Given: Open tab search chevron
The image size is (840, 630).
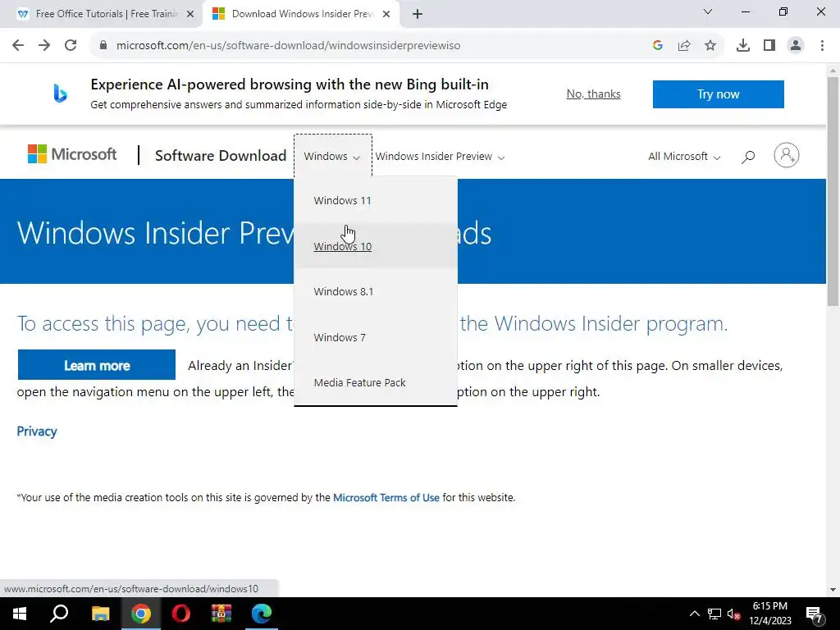Looking at the screenshot, I should tap(708, 11).
